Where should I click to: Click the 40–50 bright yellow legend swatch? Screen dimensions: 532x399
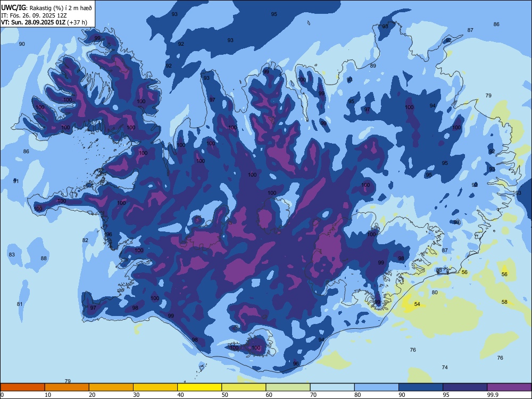coord(199,387)
